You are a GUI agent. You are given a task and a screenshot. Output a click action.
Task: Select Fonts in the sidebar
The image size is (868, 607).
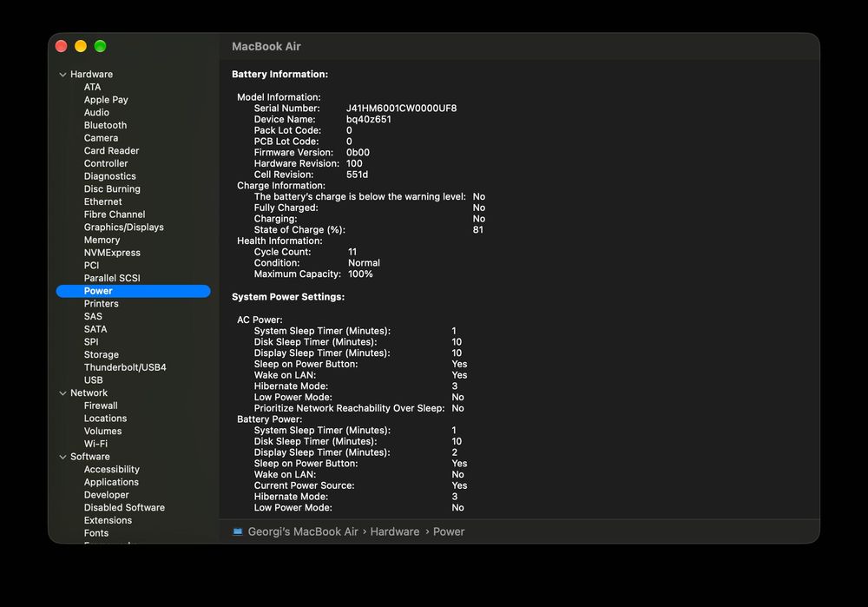(96, 533)
